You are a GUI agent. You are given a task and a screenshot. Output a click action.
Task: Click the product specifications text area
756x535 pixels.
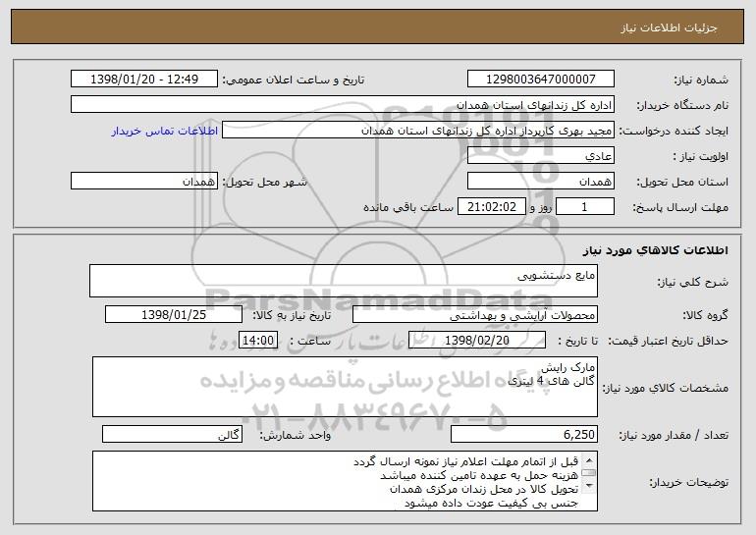(345, 387)
